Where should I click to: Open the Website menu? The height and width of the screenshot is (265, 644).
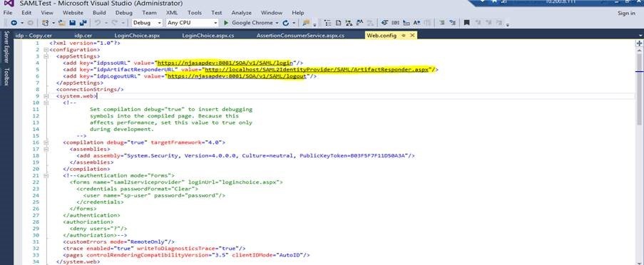73,13
